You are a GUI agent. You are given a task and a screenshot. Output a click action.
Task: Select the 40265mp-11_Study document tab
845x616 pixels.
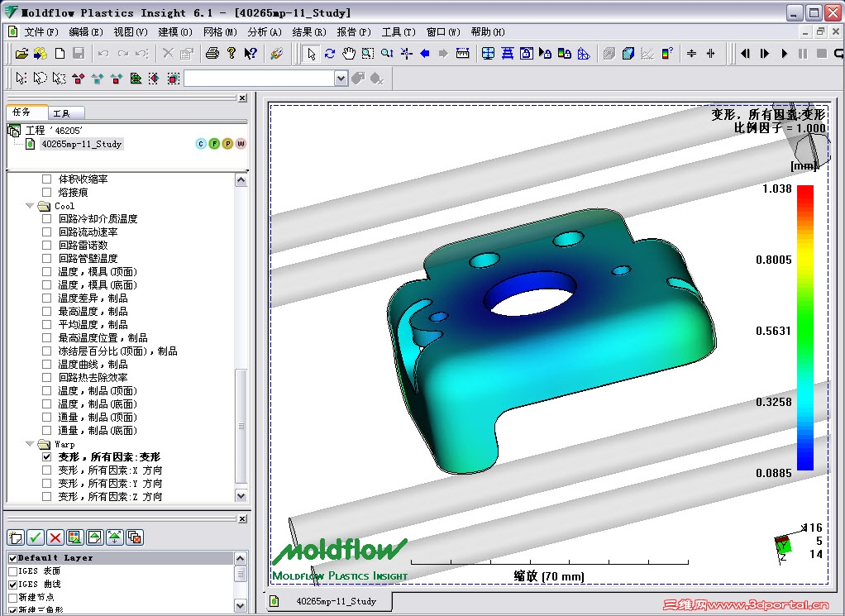click(x=328, y=601)
